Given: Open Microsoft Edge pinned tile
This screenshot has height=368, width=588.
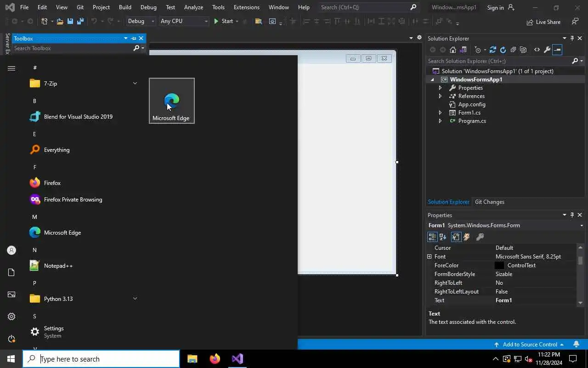Looking at the screenshot, I should (172, 101).
